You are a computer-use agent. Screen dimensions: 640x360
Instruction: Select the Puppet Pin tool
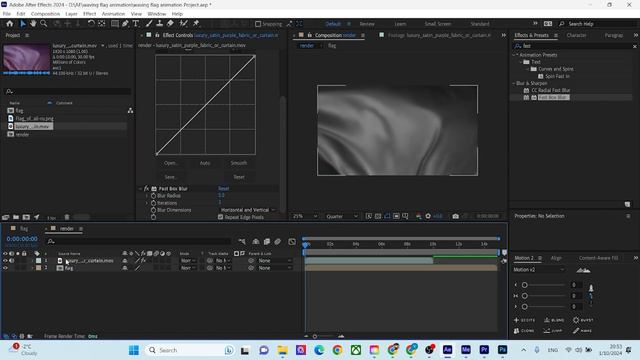196,24
